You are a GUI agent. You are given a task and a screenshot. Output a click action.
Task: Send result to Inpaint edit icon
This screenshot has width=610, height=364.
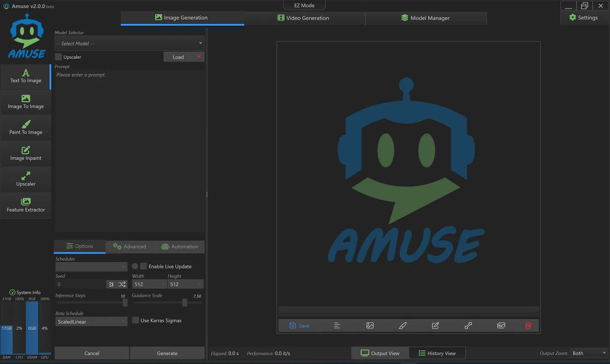coord(436,325)
